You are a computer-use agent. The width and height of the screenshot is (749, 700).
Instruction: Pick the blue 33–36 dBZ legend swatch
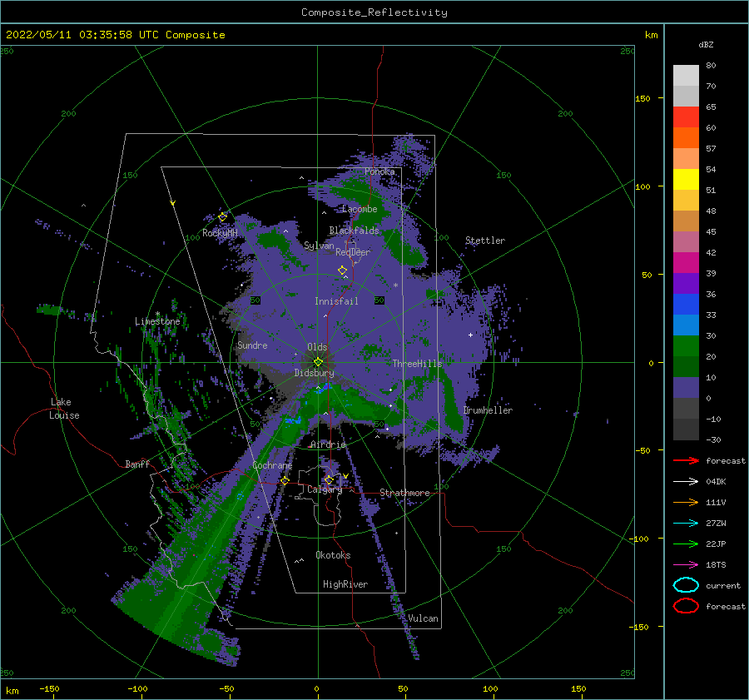tap(686, 304)
